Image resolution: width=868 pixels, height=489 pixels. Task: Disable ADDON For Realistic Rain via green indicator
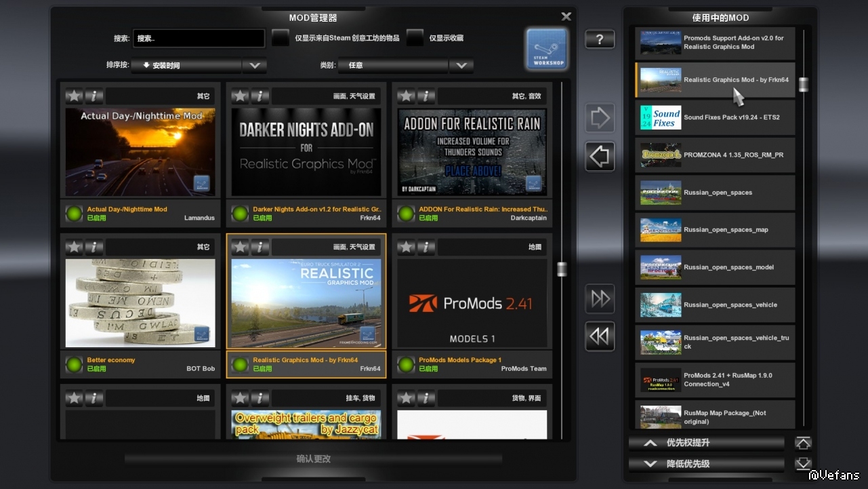pos(406,214)
